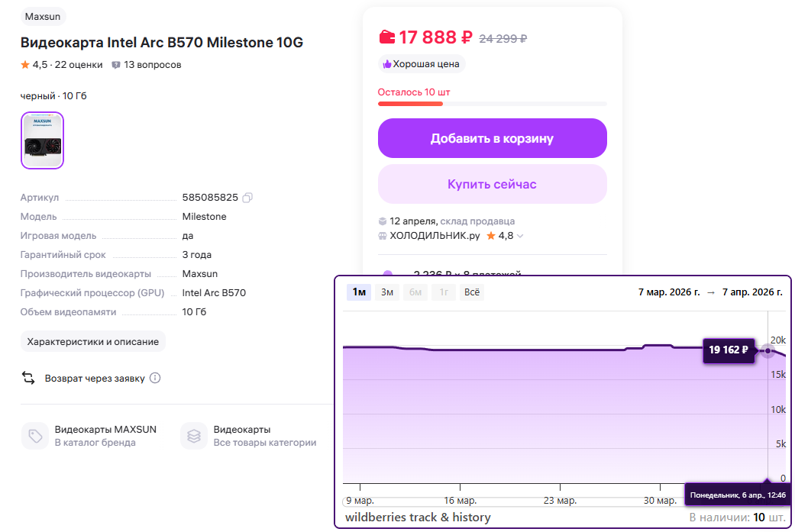Expand seller ХОЛОДИЛЬНИК.ру rating chevron

(x=521, y=237)
